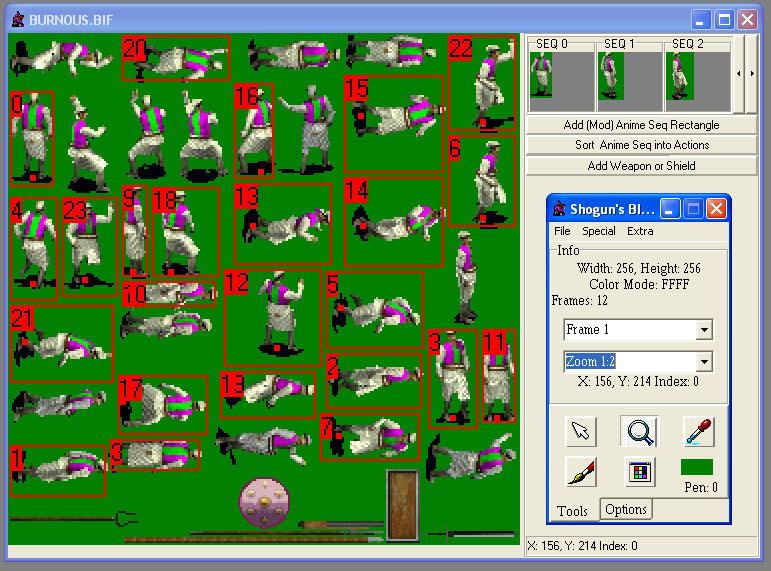Select the SEQ 2 thumbnail
This screenshot has height=571, width=771.
(x=697, y=81)
